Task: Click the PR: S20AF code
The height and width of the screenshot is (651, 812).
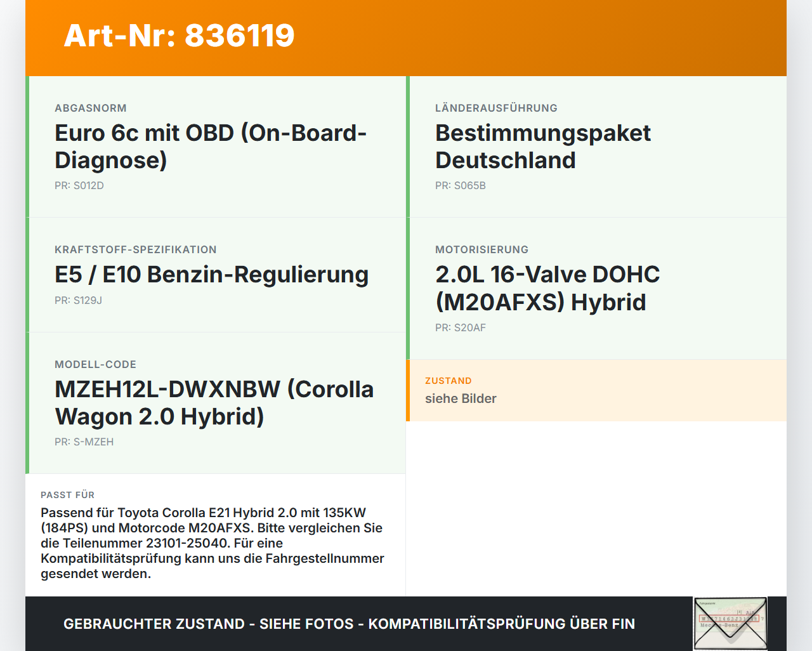Action: tap(461, 328)
